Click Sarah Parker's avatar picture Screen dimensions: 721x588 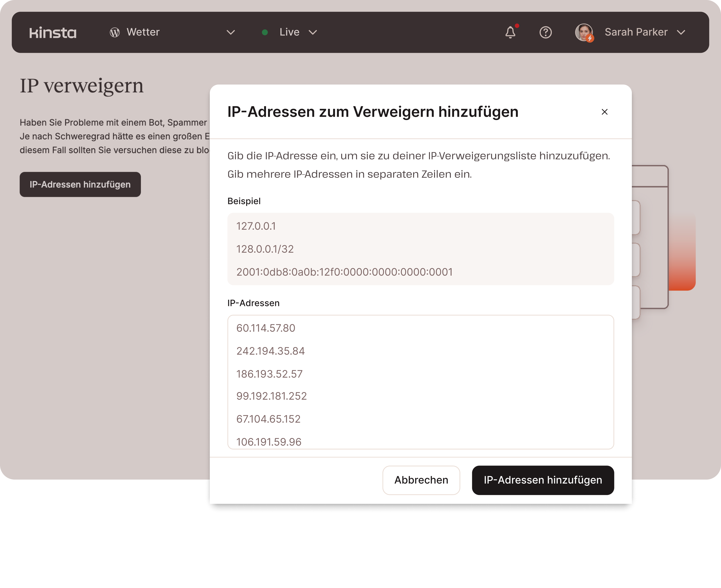click(x=584, y=33)
